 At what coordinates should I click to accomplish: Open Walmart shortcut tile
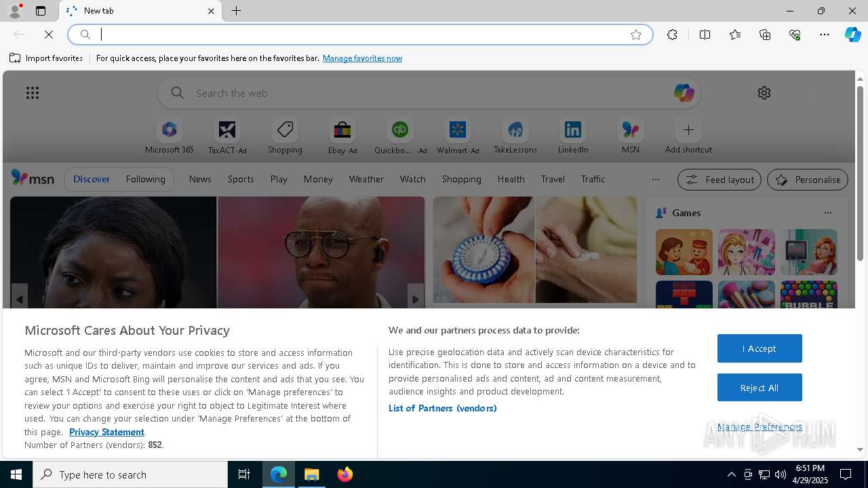458,136
